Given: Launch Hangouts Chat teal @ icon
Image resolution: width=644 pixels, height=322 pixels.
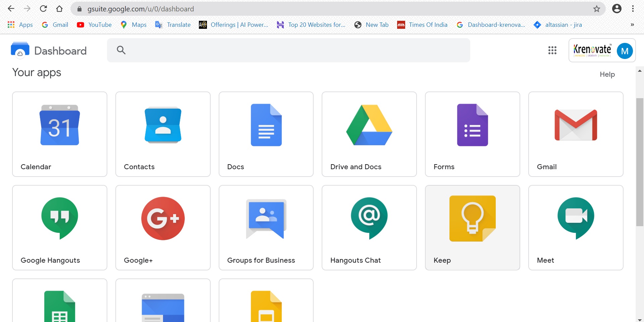Looking at the screenshot, I should 369,218.
